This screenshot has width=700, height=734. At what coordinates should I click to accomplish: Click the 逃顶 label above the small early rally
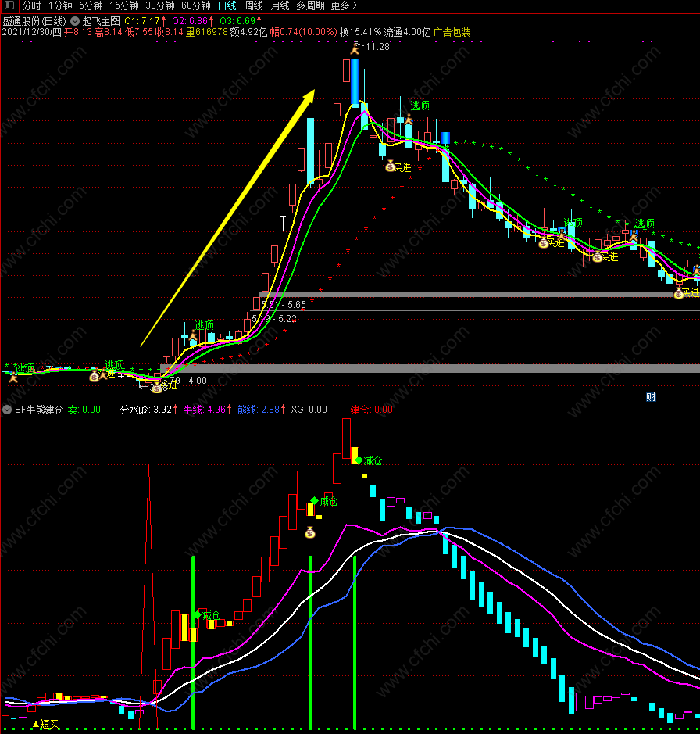pyautogui.click(x=205, y=325)
